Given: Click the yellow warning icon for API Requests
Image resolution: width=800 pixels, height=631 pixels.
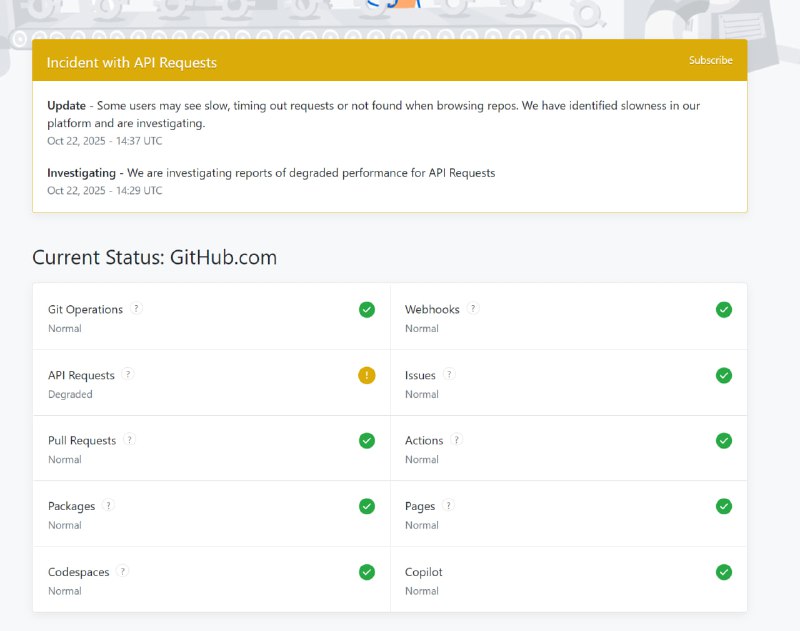Looking at the screenshot, I should point(367,375).
